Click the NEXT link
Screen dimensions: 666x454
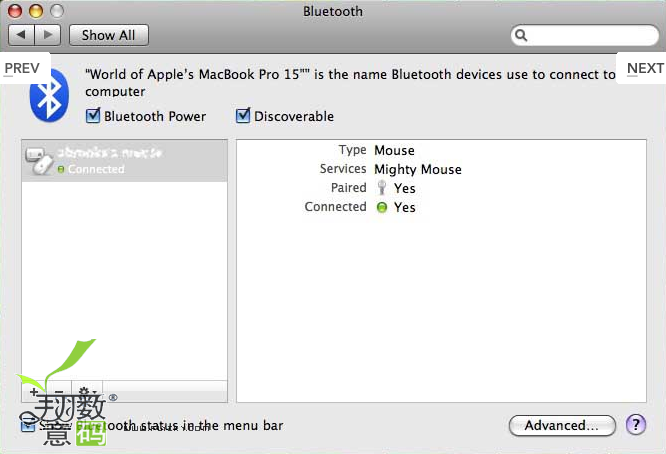coord(645,68)
